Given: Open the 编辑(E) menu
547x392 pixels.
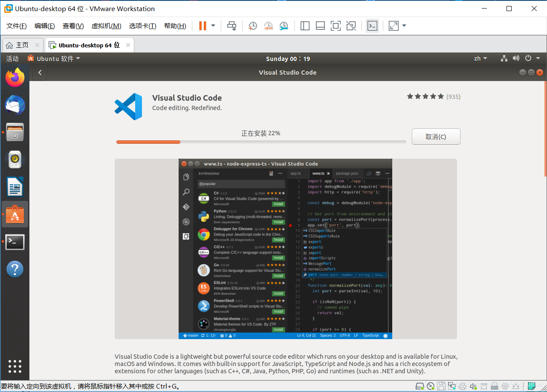Looking at the screenshot, I should pos(45,26).
